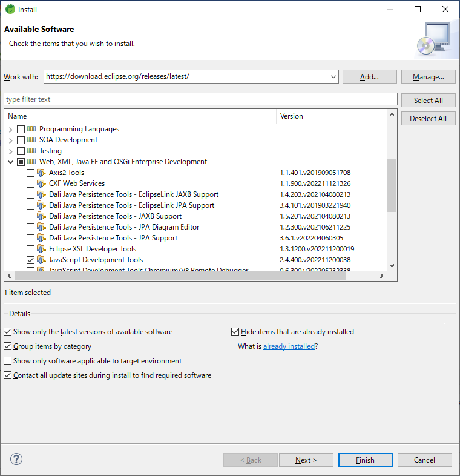
Task: Collapse the Web, XML, Java EE category
Action: (10, 162)
